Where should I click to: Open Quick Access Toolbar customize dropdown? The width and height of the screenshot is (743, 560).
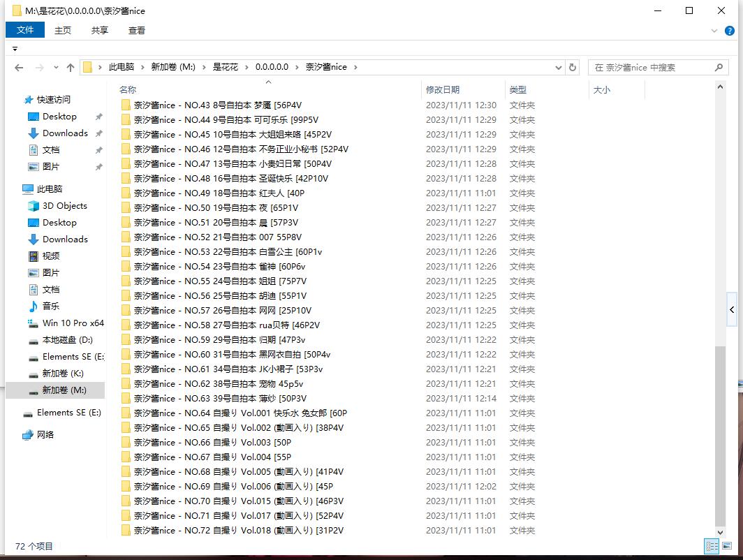(x=15, y=49)
